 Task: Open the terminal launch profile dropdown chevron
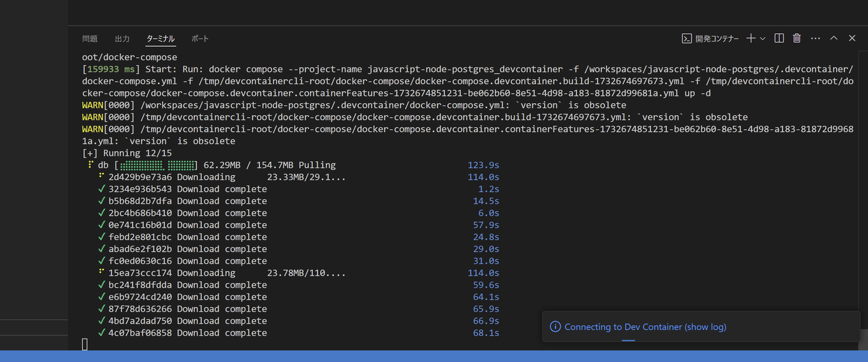[x=763, y=39]
